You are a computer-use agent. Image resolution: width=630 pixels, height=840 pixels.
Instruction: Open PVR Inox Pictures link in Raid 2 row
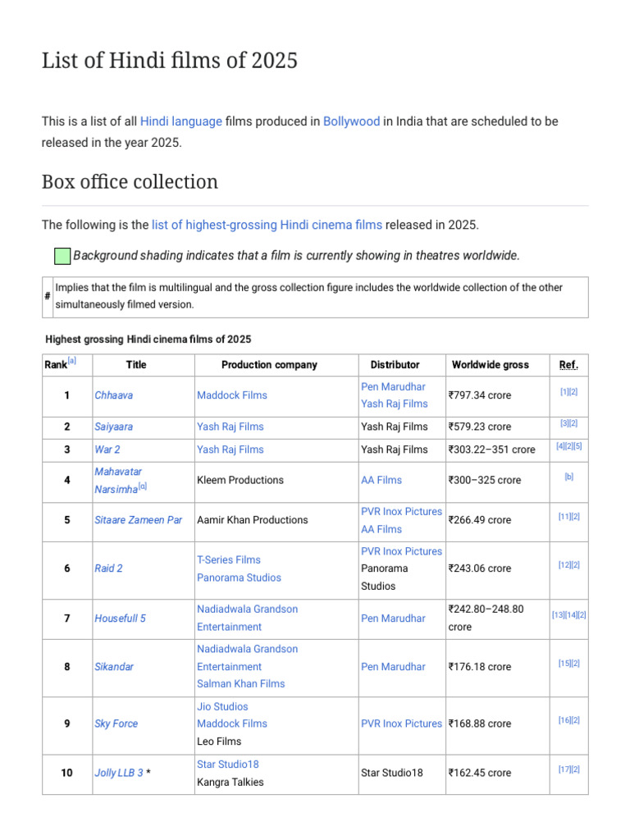coord(401,551)
